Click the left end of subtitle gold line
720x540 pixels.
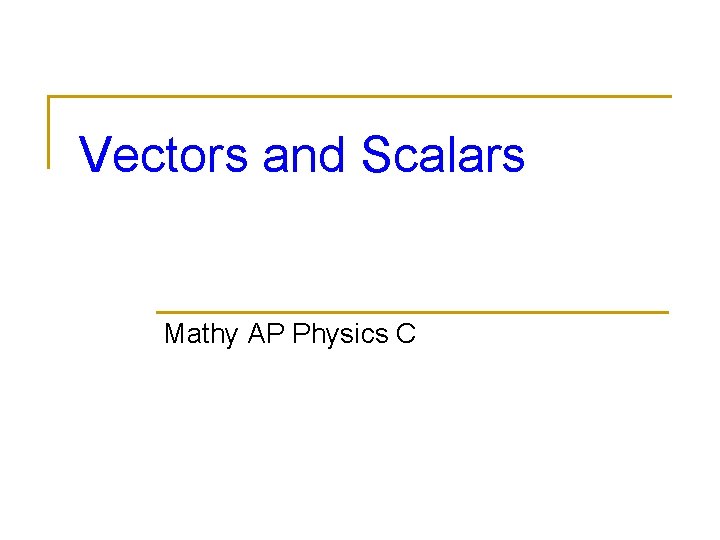[158, 312]
